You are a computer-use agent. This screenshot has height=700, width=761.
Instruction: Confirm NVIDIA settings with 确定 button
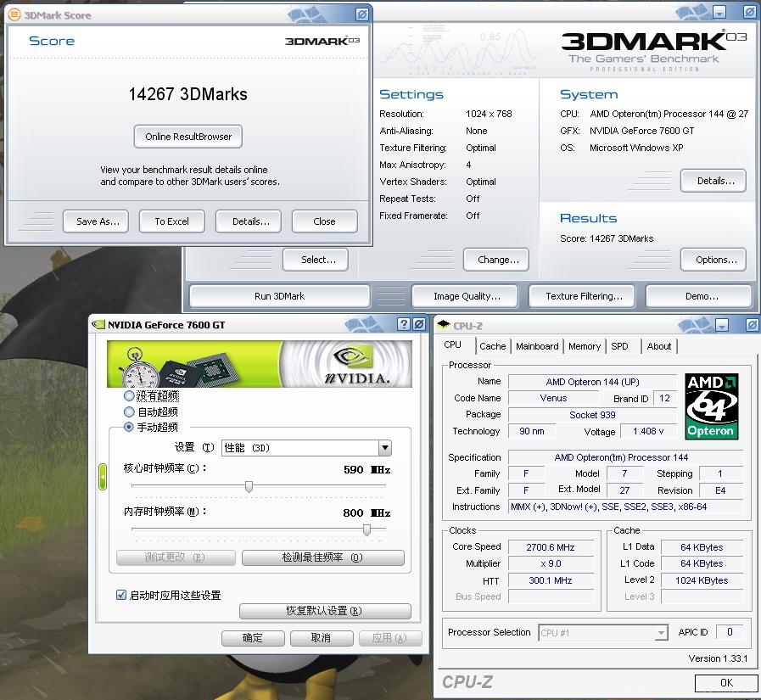(253, 638)
